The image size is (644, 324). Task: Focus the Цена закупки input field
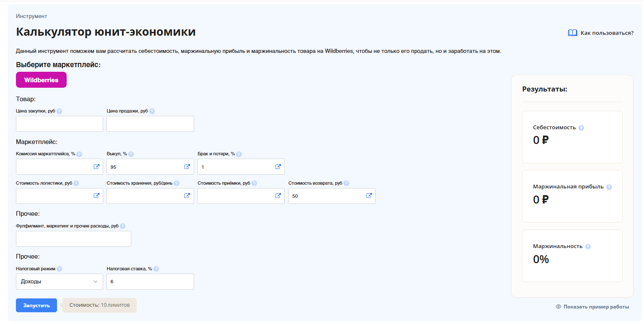(x=59, y=124)
